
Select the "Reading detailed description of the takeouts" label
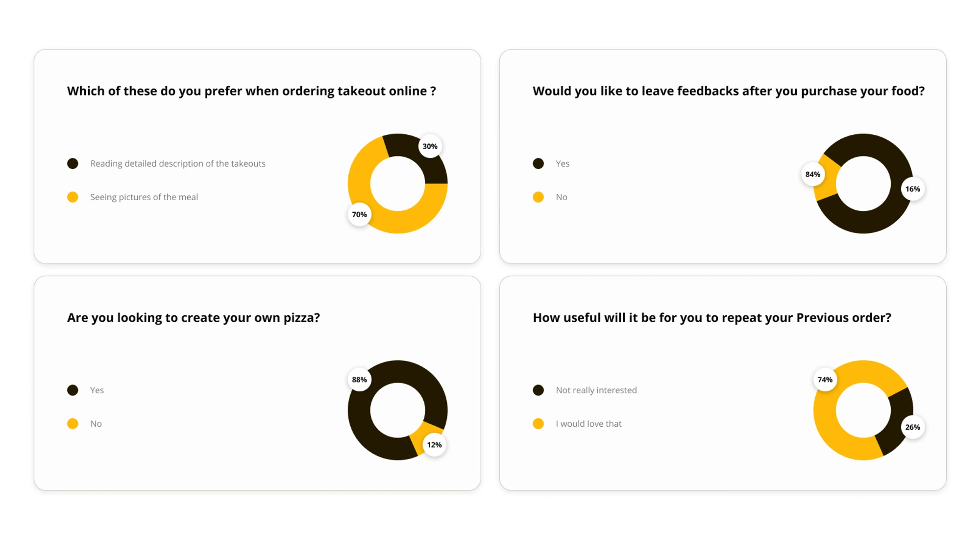[x=178, y=164]
